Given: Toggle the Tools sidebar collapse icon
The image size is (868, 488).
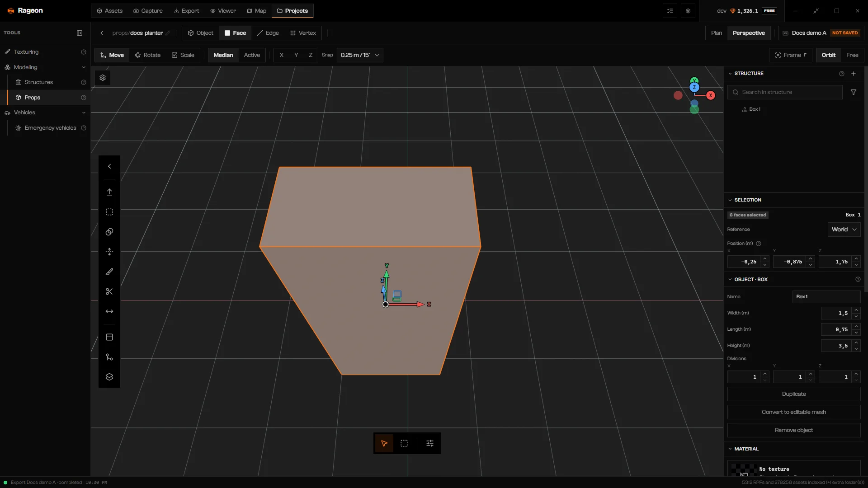Looking at the screenshot, I should (80, 33).
